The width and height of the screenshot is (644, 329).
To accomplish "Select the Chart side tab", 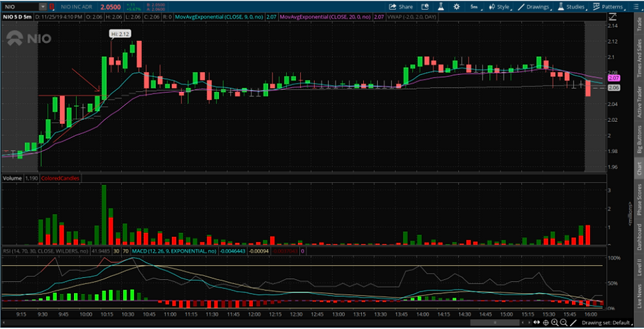I will tap(639, 168).
